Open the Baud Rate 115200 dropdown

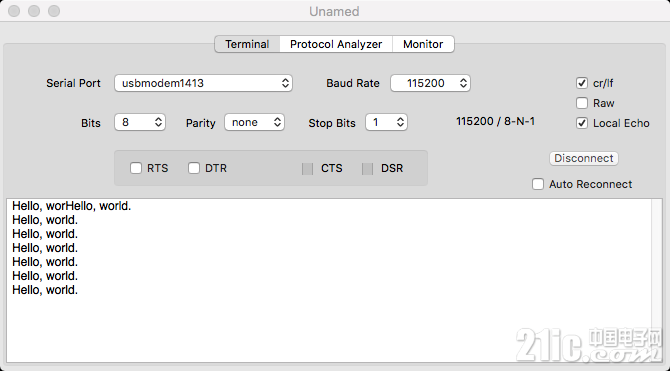[x=430, y=83]
